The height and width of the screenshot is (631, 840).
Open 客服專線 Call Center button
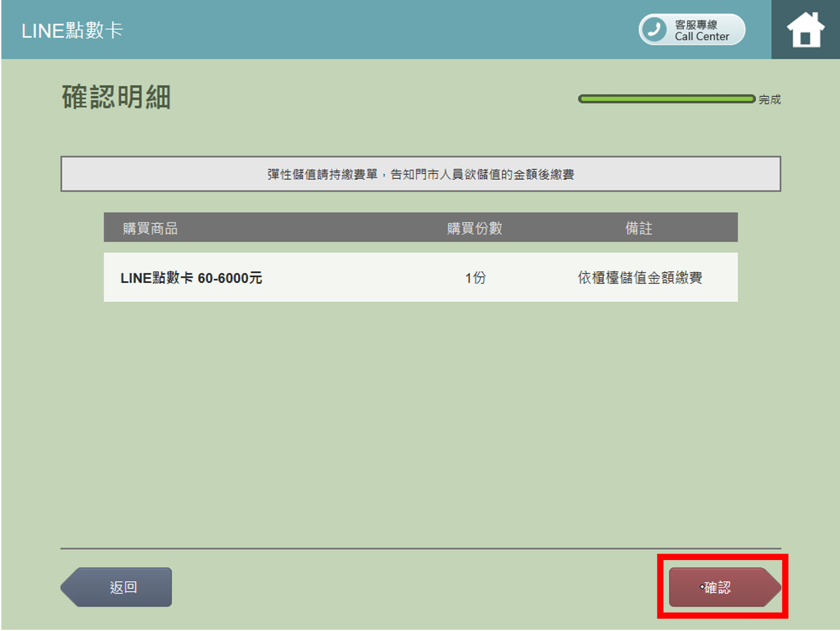click(692, 30)
